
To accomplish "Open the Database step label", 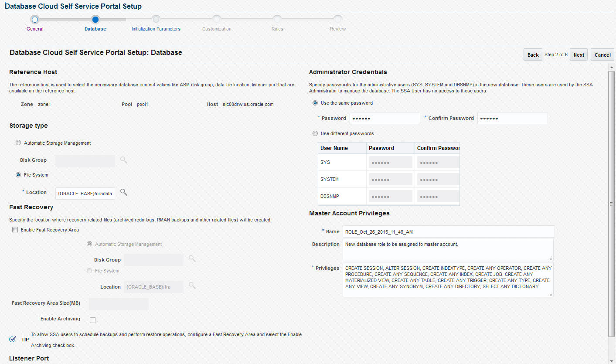I will click(95, 29).
